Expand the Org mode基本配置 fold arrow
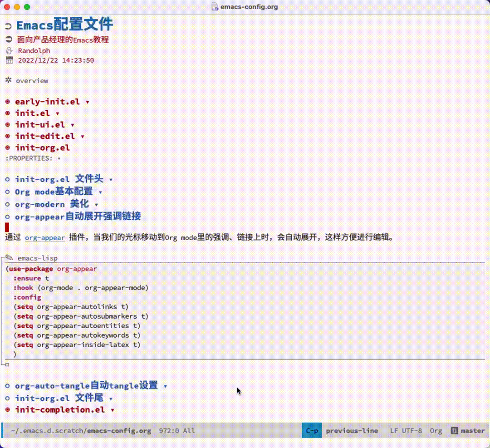Image resolution: width=490 pixels, height=448 pixels. click(x=100, y=192)
